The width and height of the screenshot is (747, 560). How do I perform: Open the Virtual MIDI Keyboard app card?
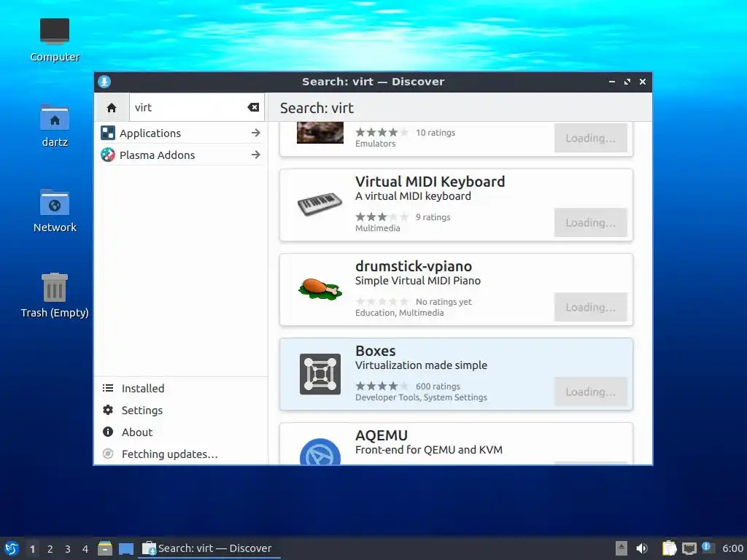pyautogui.click(x=456, y=205)
